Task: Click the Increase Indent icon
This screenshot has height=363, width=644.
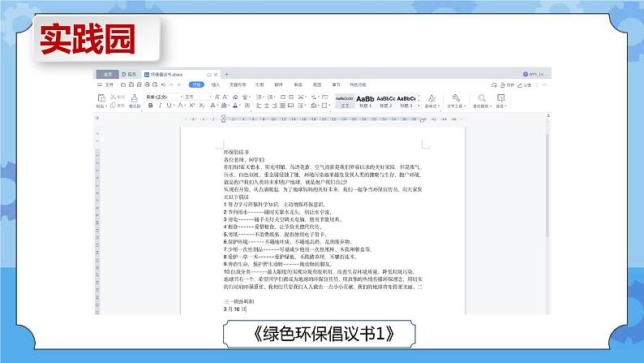Action: [x=291, y=97]
